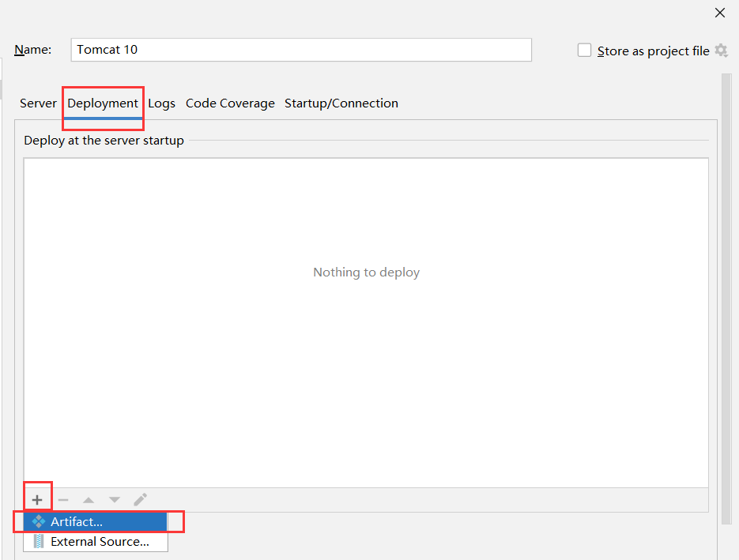This screenshot has height=560, width=739.
Task: Select the Deployment tab
Action: point(103,103)
